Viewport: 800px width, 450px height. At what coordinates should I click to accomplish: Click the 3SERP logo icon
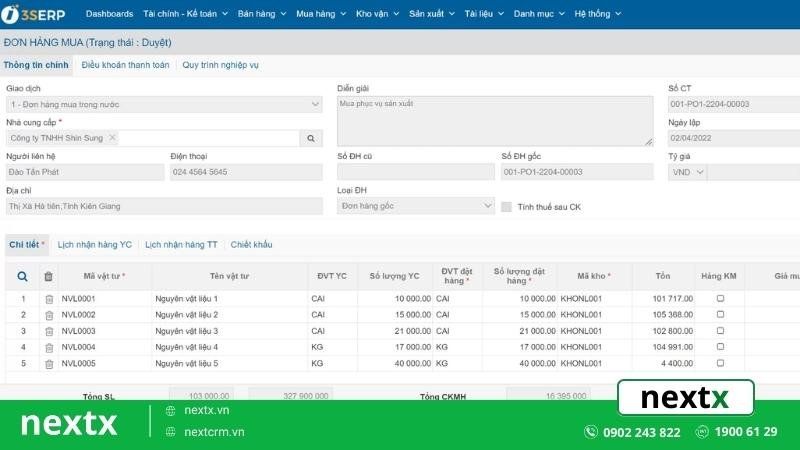[13, 15]
